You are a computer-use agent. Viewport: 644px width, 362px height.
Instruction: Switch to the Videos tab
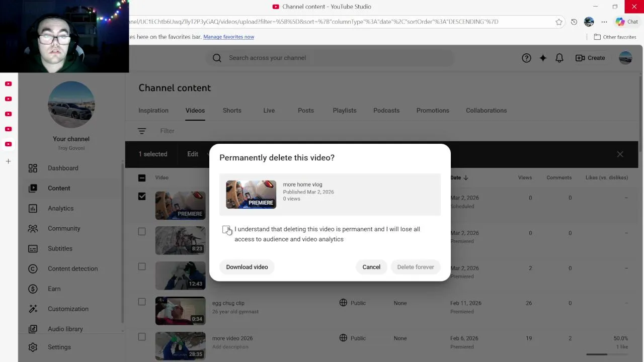(x=195, y=111)
